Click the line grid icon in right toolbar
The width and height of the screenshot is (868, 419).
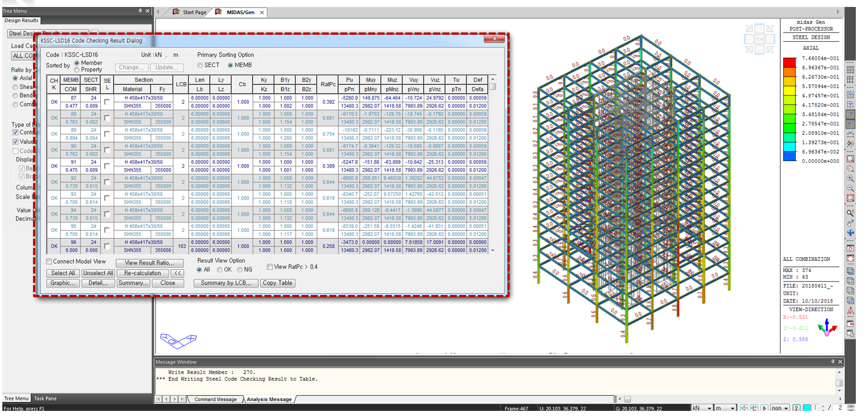tap(850, 79)
